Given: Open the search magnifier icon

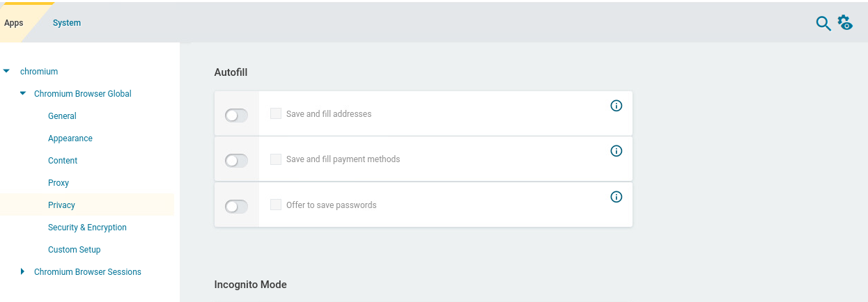Looking at the screenshot, I should 823,24.
